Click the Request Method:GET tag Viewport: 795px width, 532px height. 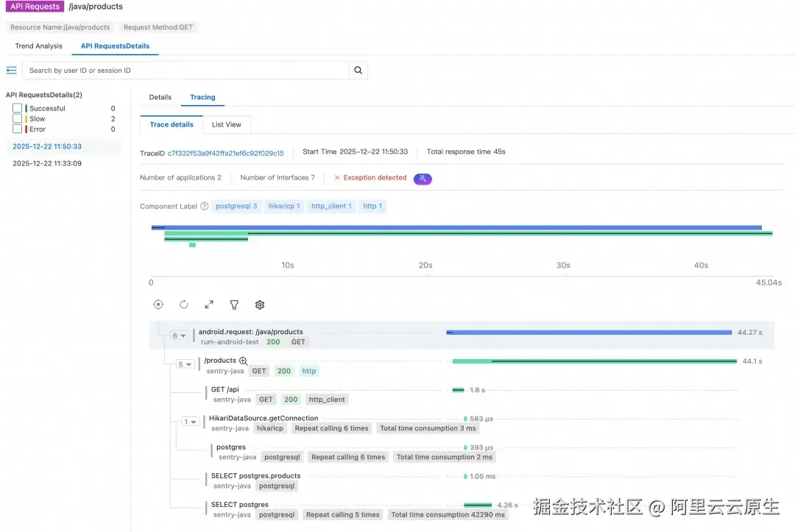pyautogui.click(x=158, y=27)
